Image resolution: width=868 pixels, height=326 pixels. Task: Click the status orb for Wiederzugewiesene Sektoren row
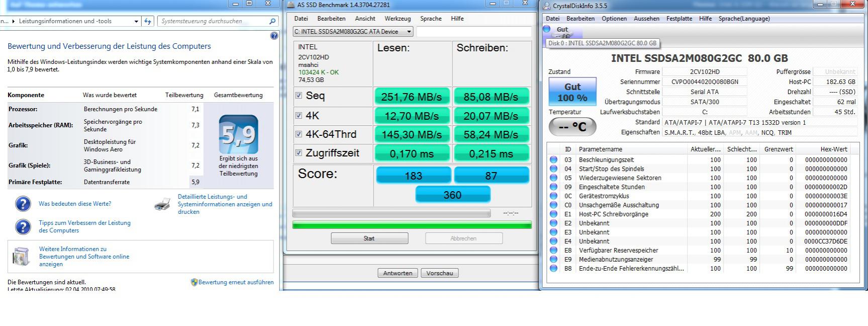(x=553, y=178)
